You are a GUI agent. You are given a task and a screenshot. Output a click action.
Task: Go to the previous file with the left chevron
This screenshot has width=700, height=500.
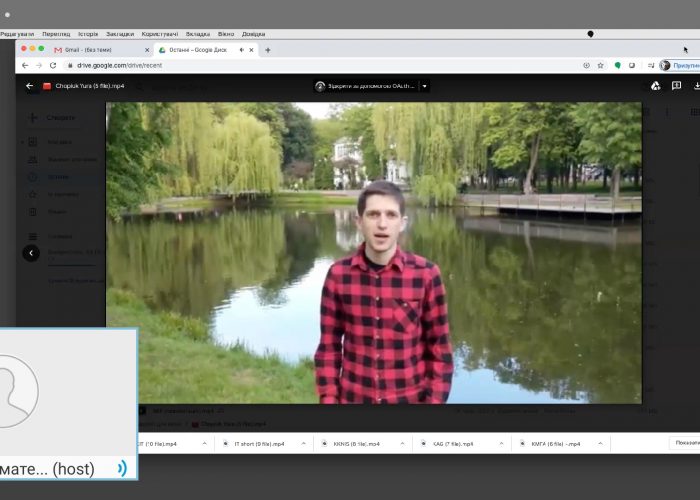[x=30, y=253]
